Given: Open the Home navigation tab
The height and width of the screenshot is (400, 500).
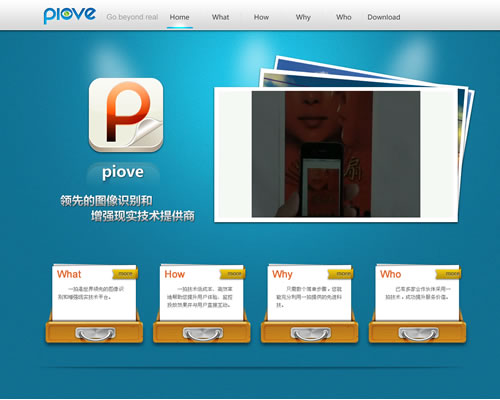Looking at the screenshot, I should coord(179,17).
